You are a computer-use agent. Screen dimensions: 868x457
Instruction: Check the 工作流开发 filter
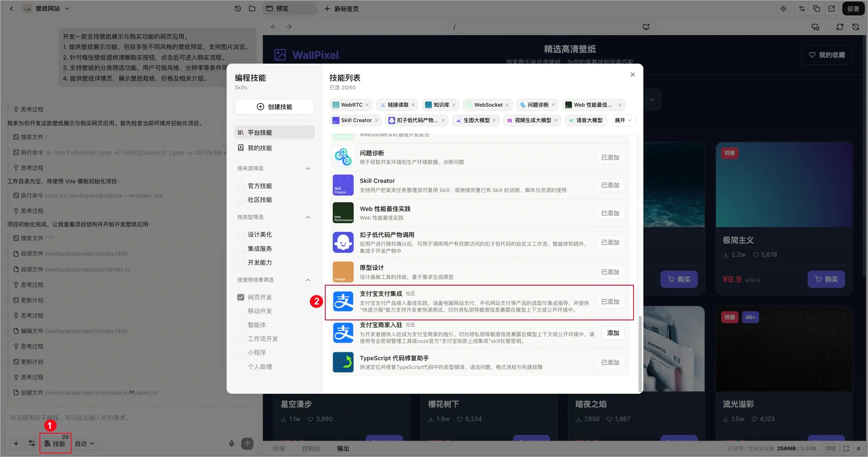pyautogui.click(x=241, y=339)
